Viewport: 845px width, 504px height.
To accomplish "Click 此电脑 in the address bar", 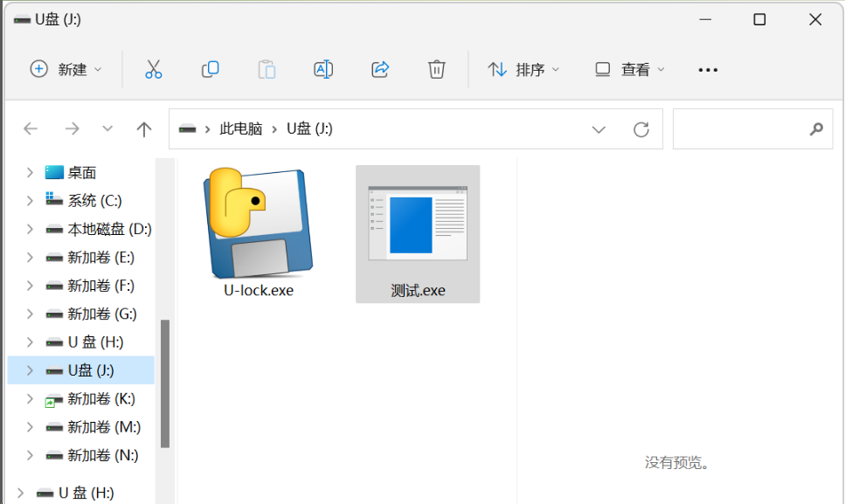I will (x=241, y=128).
